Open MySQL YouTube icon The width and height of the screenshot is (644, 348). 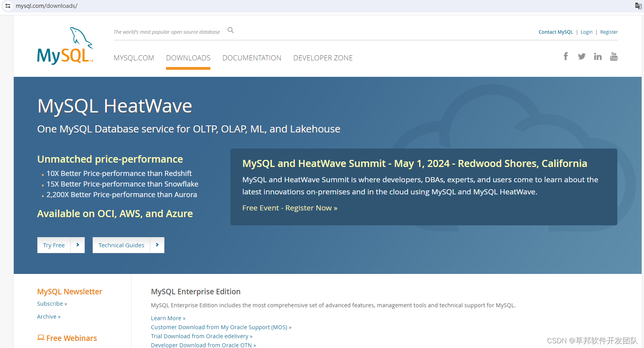coord(614,56)
